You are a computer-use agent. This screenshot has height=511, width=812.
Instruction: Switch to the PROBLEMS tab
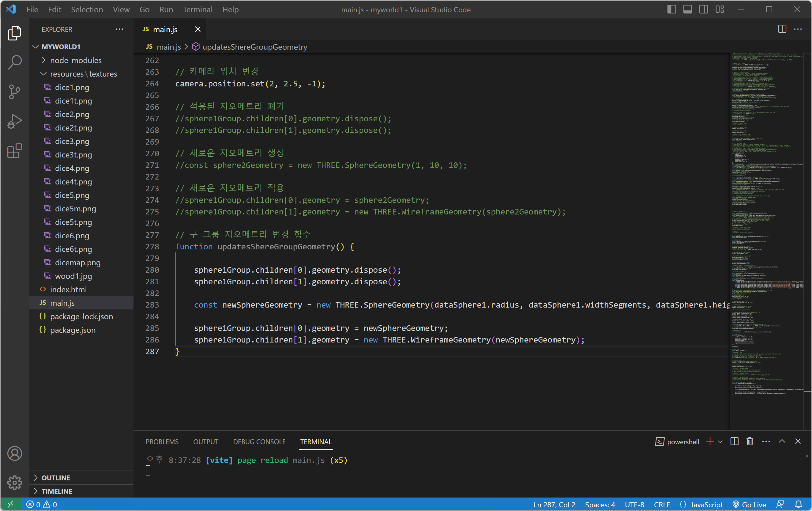(162, 441)
